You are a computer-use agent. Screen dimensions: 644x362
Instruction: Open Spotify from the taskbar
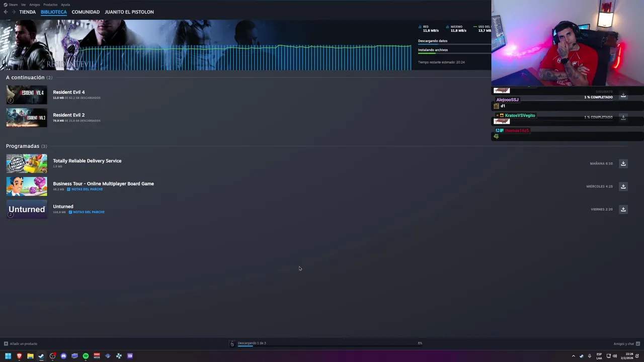(86, 356)
